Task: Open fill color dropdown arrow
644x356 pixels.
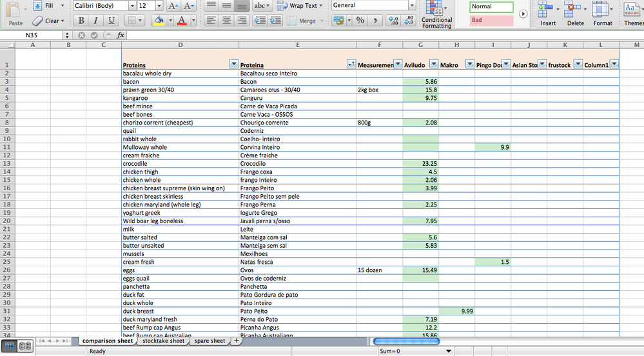Action: click(x=170, y=20)
